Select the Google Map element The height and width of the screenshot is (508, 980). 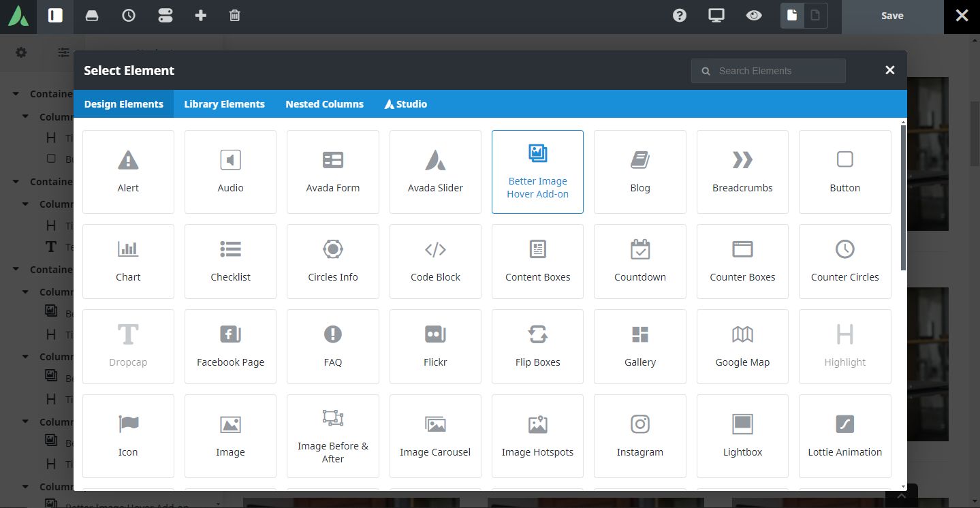click(x=742, y=347)
